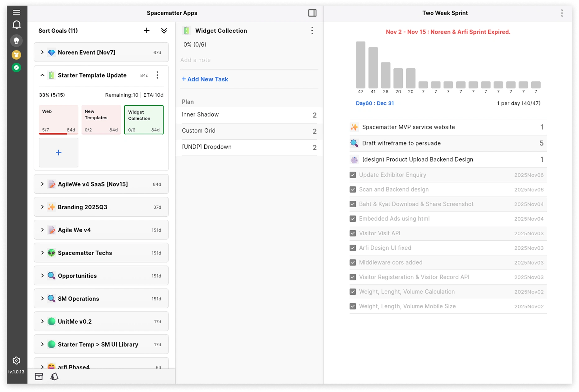
Task: Expand the Agile We v4 goal
Action: (x=42, y=230)
